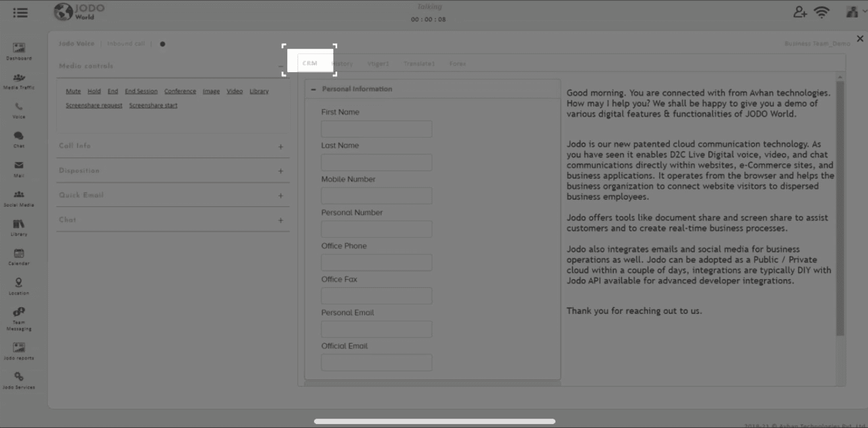Open the Library media link
Viewport: 868px width, 428px height.
click(259, 92)
